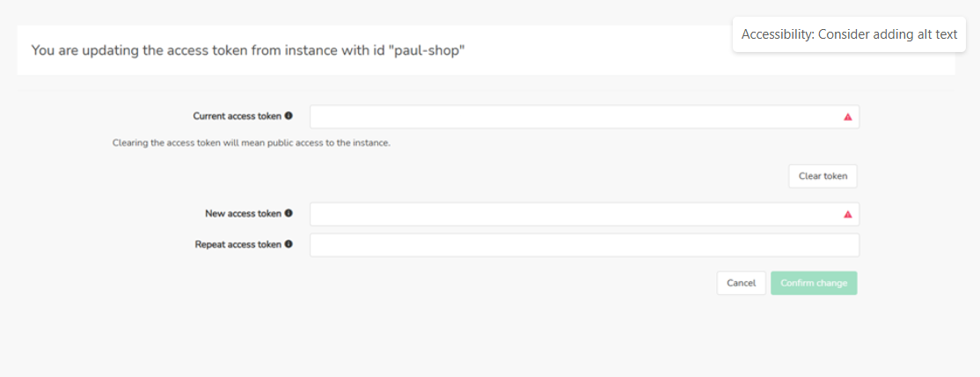Click the red warning triangle in New access token field
This screenshot has height=377, width=980.
pos(848,214)
